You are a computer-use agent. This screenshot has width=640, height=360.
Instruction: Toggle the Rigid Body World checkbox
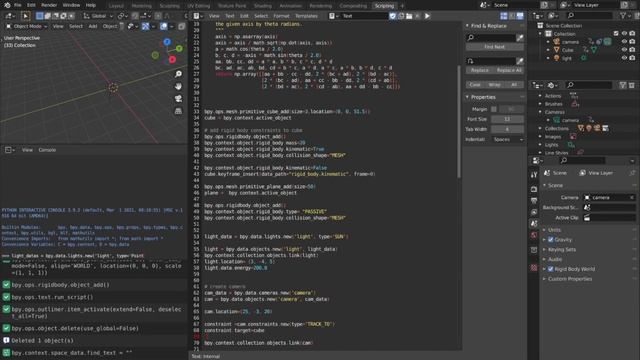pos(551,269)
